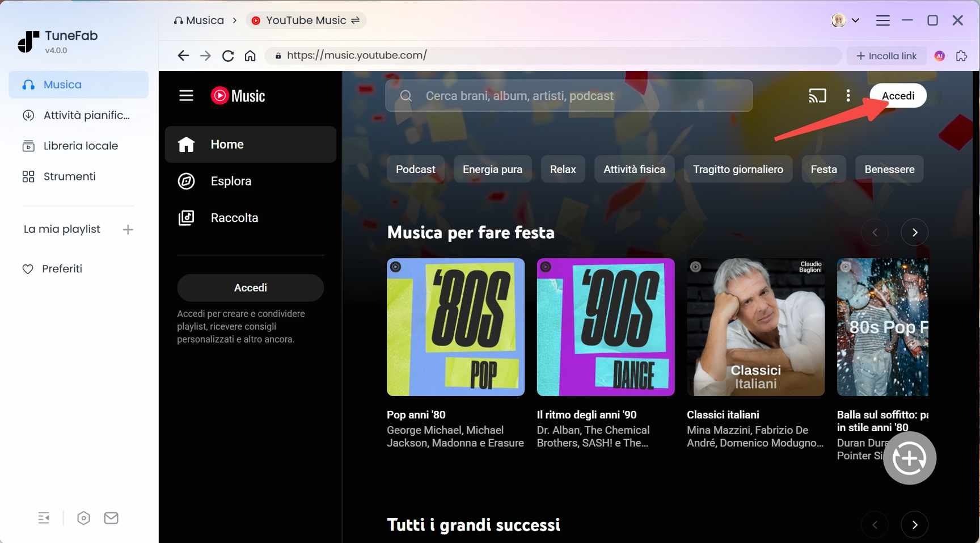Open the Preferiti favorites section

tap(62, 268)
